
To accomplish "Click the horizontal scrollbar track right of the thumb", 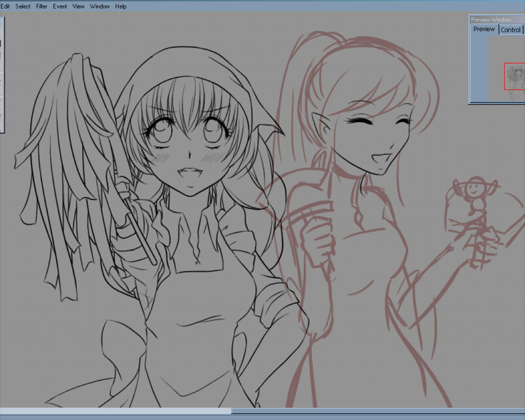I will (377, 411).
